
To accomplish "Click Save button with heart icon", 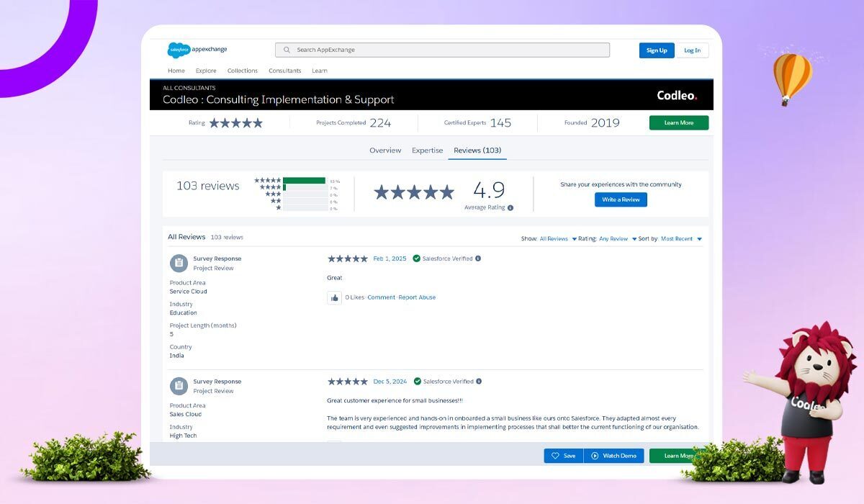I will click(x=563, y=456).
